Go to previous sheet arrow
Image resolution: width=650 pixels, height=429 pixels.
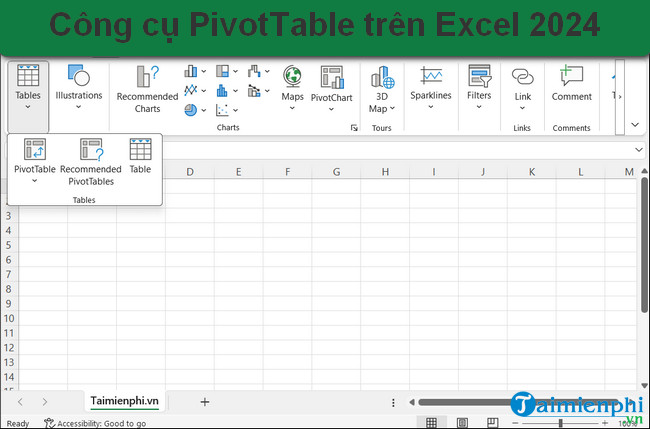[20, 402]
